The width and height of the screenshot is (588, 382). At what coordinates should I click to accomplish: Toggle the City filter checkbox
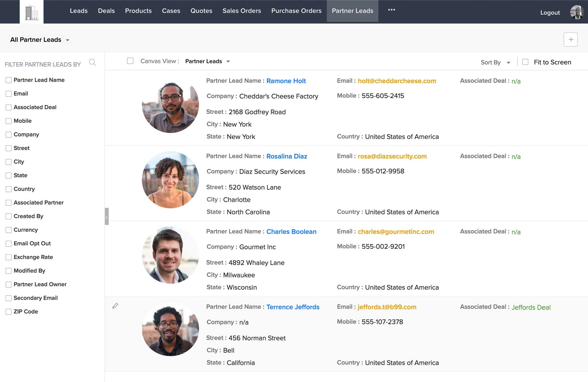pyautogui.click(x=9, y=162)
